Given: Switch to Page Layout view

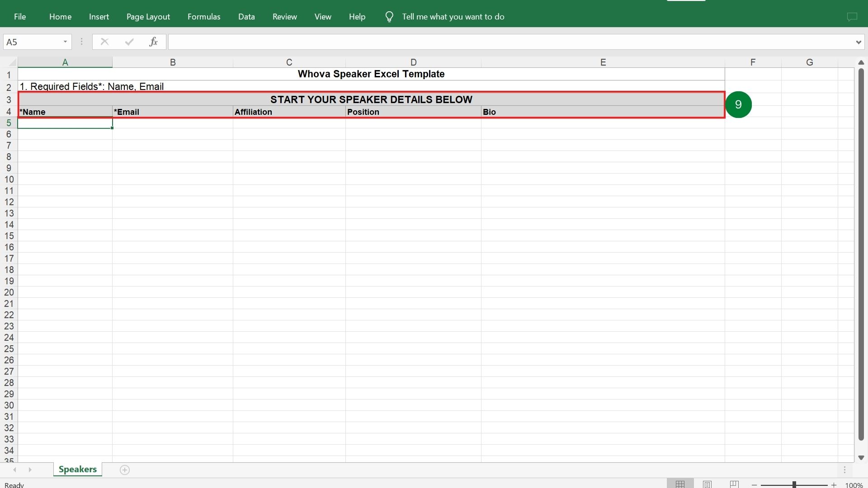Looking at the screenshot, I should pos(707,484).
